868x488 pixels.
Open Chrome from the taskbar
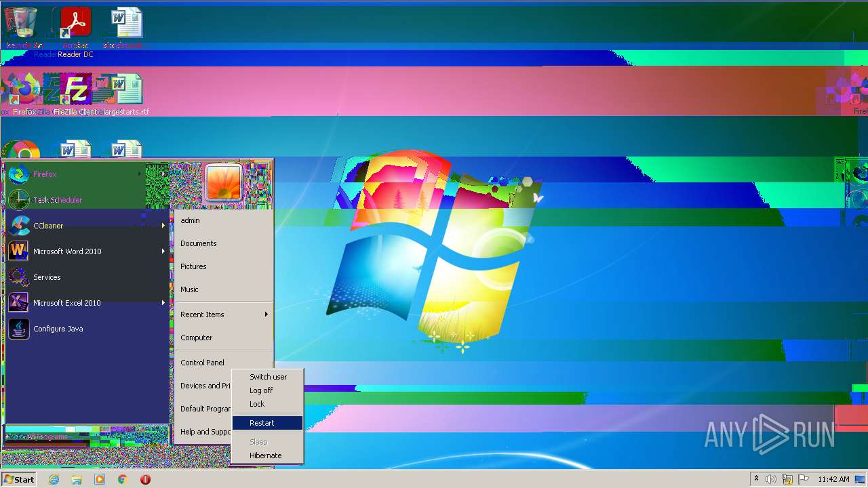click(123, 479)
